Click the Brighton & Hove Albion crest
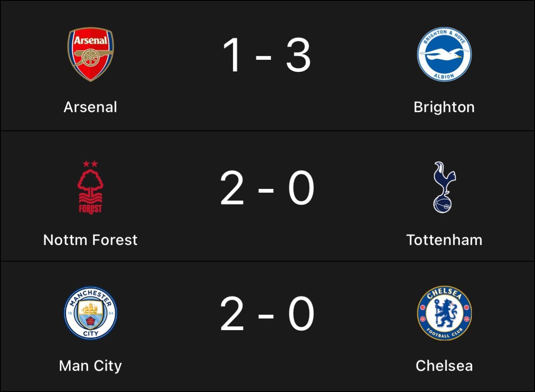Viewport: 535px width, 392px height. click(444, 54)
